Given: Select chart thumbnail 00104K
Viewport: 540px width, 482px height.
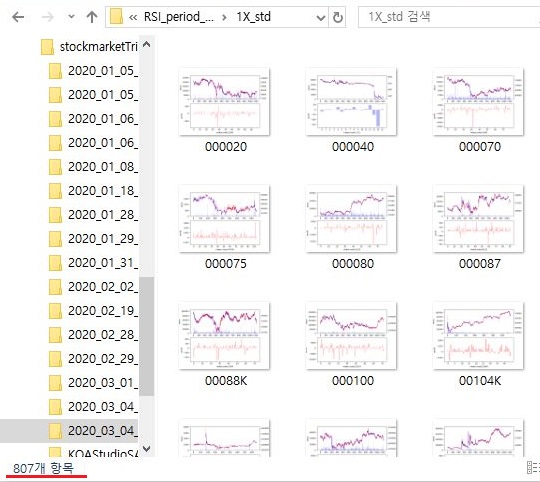Looking at the screenshot, I should [x=478, y=336].
